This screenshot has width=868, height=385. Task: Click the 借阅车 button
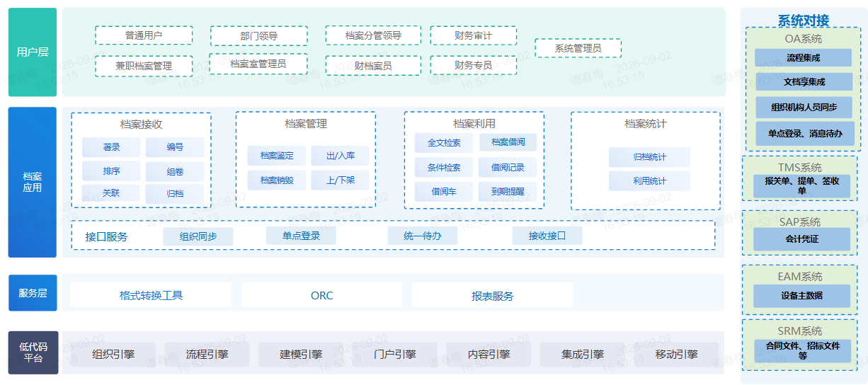444,192
